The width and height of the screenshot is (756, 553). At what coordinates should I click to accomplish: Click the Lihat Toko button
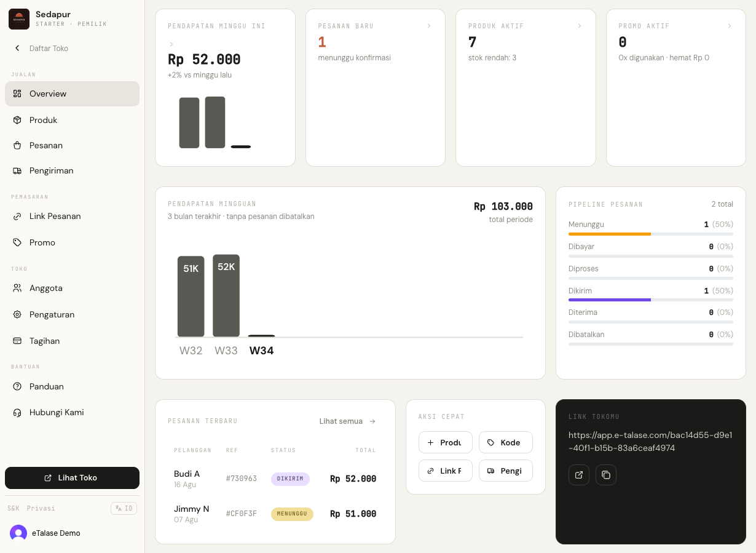(72, 478)
